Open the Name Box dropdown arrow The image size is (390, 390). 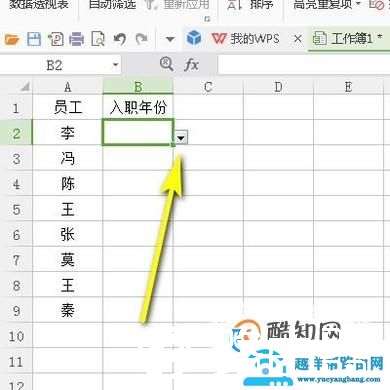tap(115, 65)
